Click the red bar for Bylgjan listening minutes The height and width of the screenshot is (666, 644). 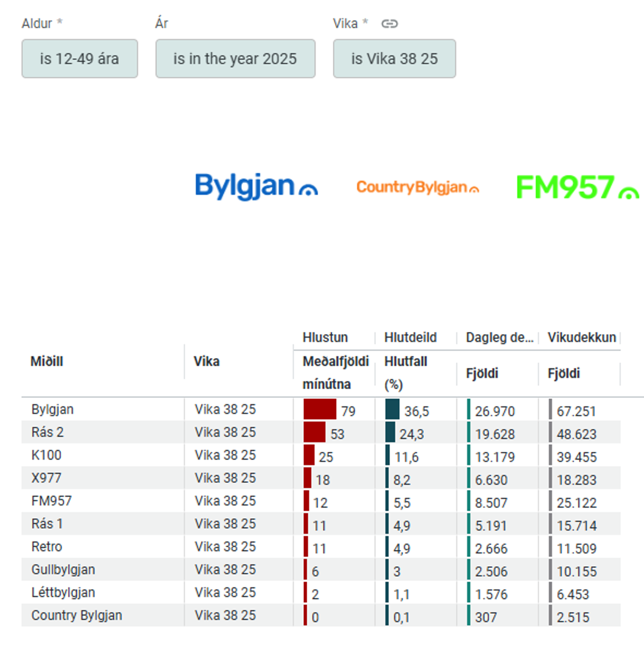320,410
